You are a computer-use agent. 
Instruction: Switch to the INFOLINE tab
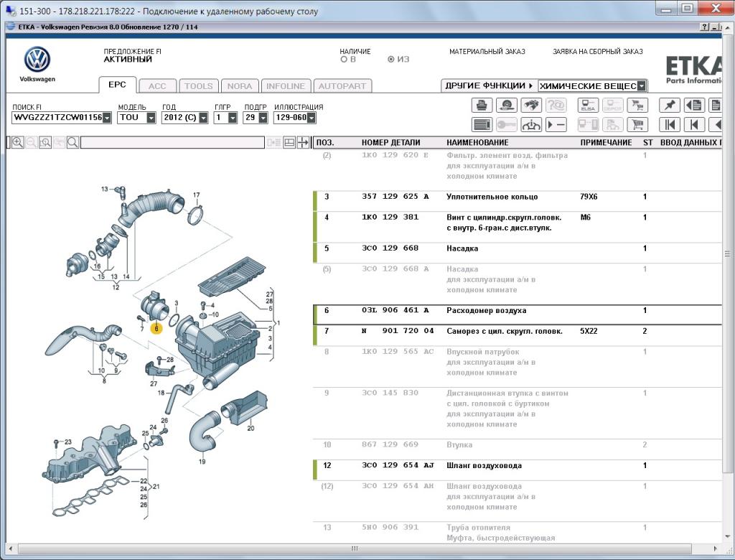click(x=286, y=86)
